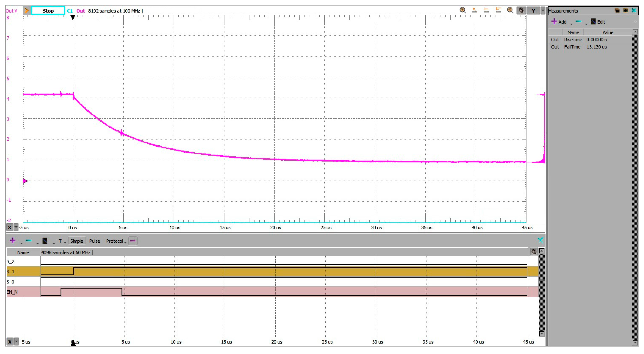Screen dimensions: 644x354
Task: Open scope plot settings gear
Action: tap(521, 11)
